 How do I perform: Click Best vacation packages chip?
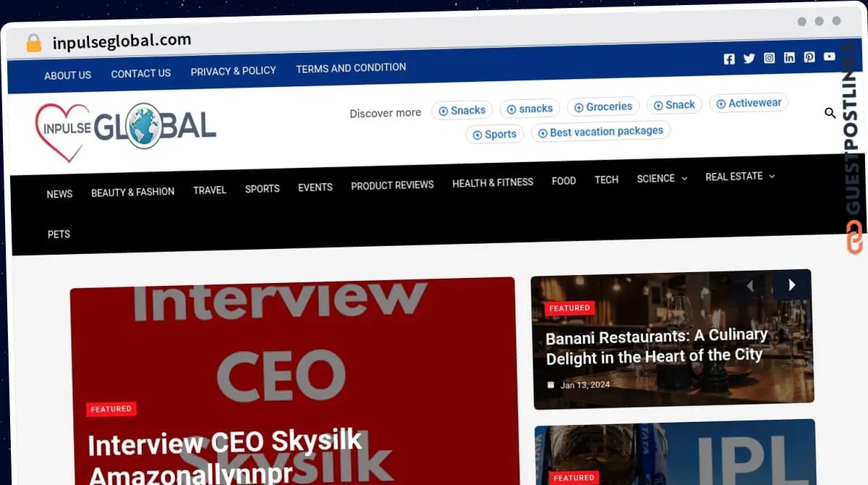coord(600,132)
